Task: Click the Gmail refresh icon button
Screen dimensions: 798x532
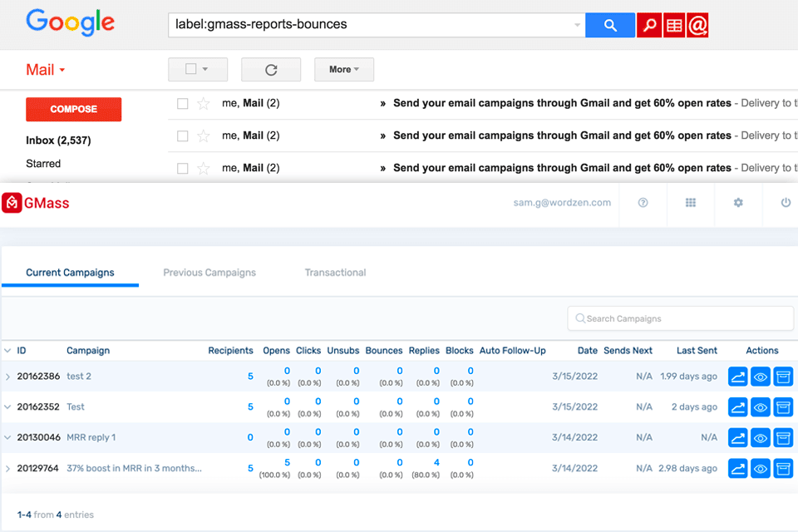Action: click(271, 69)
